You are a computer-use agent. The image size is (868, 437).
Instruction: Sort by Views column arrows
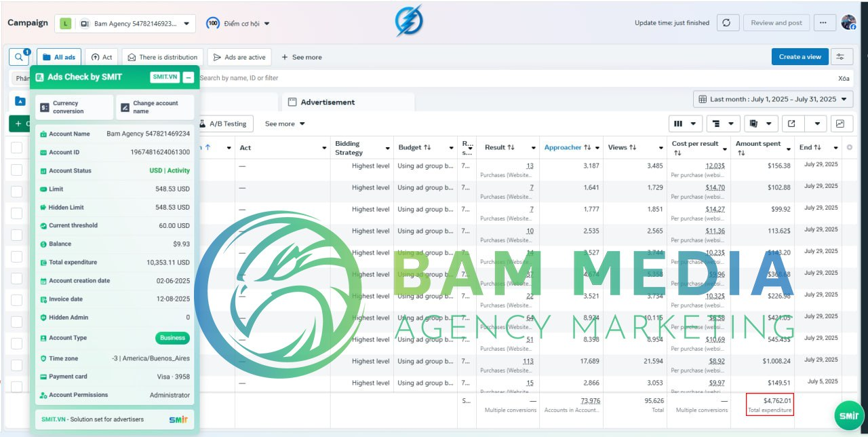tap(632, 147)
